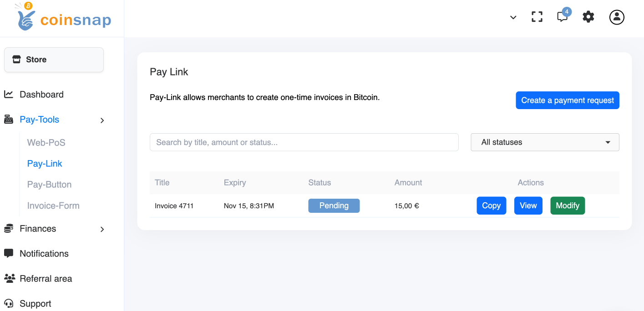Expand the Pay-Tools sidebar section
This screenshot has height=311, width=644.
[x=102, y=120]
